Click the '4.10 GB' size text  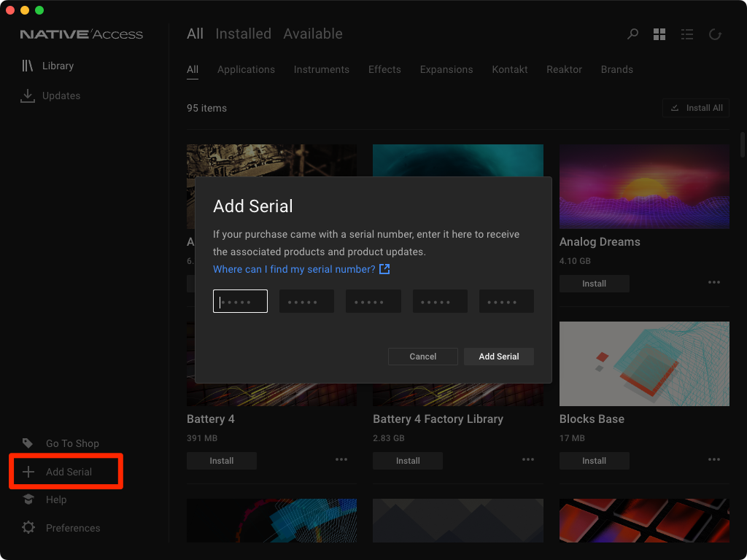click(575, 261)
